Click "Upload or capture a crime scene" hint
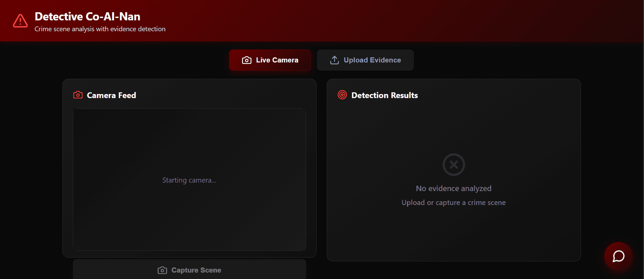Viewport: 644px width, 279px height. (454, 203)
